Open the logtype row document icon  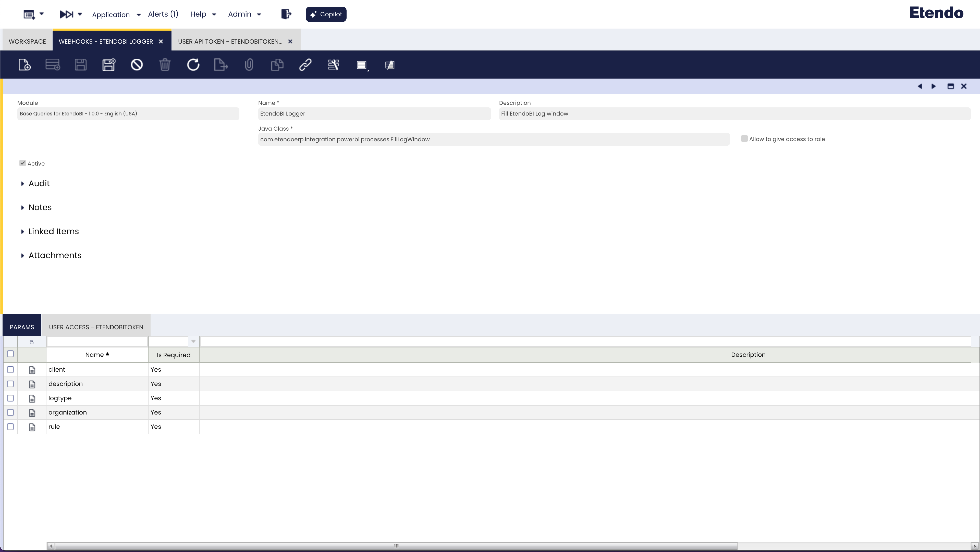coord(32,398)
